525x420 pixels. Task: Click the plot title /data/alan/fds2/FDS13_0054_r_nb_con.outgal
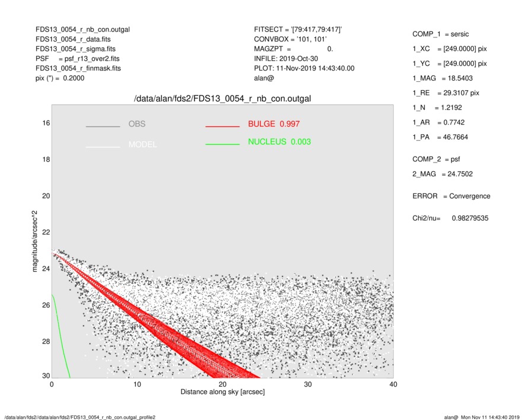[222, 99]
